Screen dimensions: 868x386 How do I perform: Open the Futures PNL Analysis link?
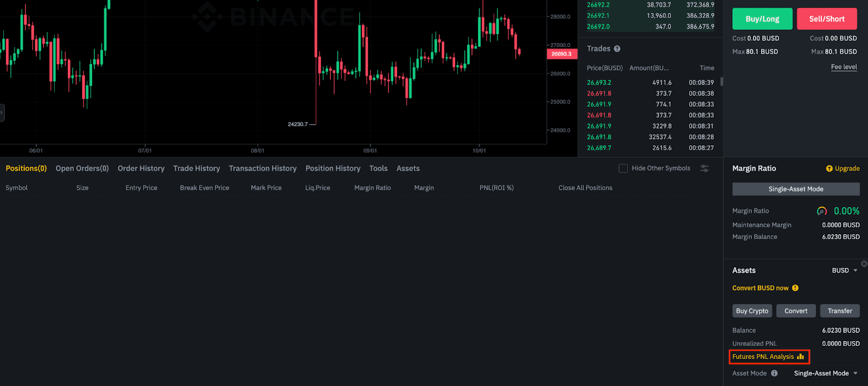click(763, 357)
